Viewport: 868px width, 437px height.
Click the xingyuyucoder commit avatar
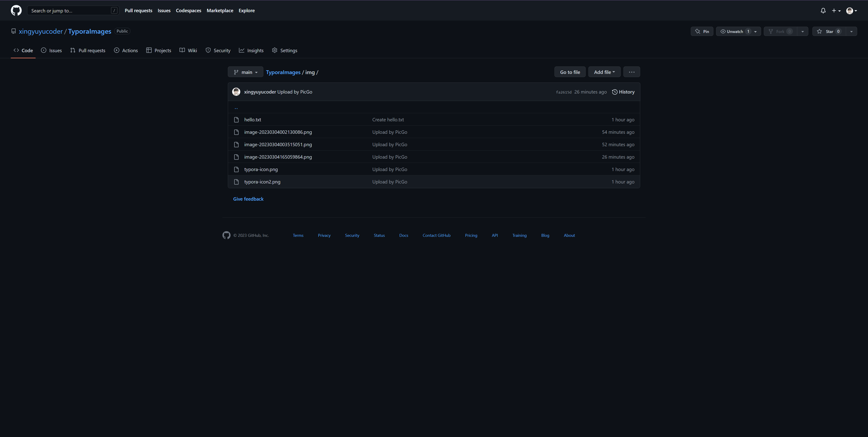point(236,92)
